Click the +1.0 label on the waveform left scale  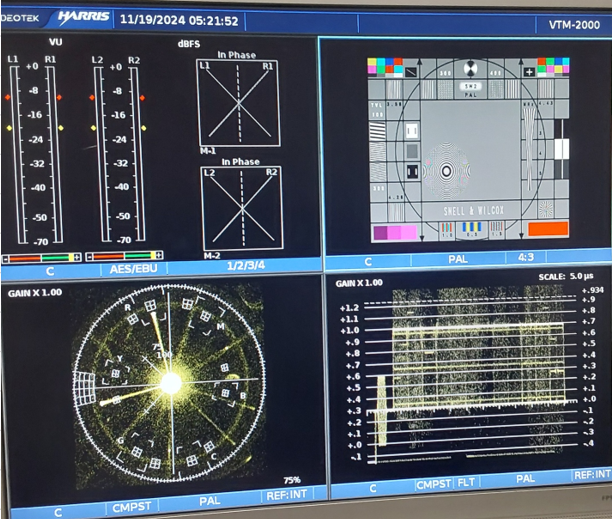coord(349,331)
